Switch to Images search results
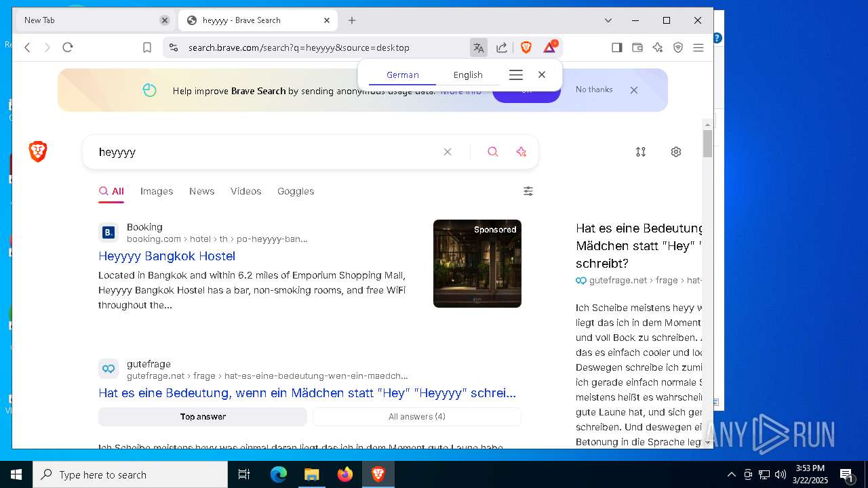The height and width of the screenshot is (488, 868). (157, 191)
